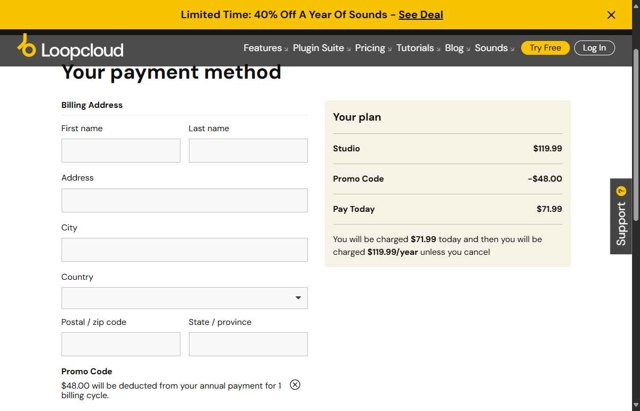
Task: Click the Your payment method heading
Action: coord(171,72)
